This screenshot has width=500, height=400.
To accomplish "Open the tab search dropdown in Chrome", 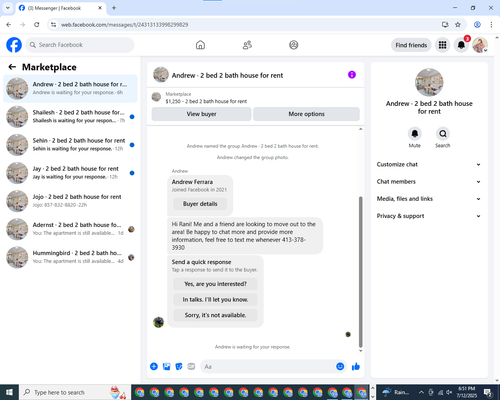I will point(8,8).
